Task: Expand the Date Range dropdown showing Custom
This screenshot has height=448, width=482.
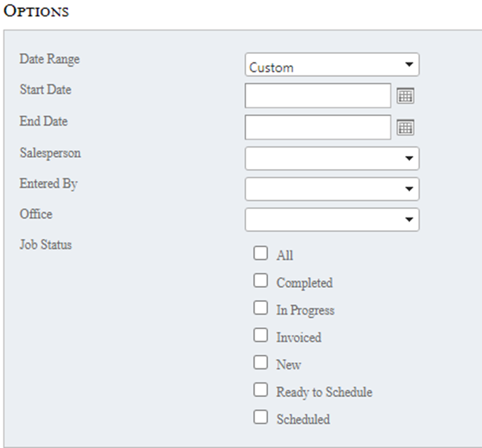Action: tap(332, 65)
